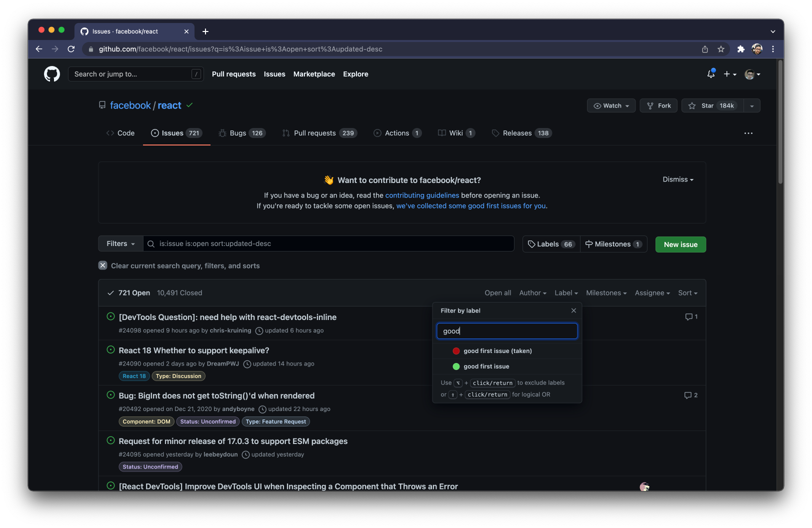Click the label filter text field
The width and height of the screenshot is (812, 528).
(x=507, y=331)
